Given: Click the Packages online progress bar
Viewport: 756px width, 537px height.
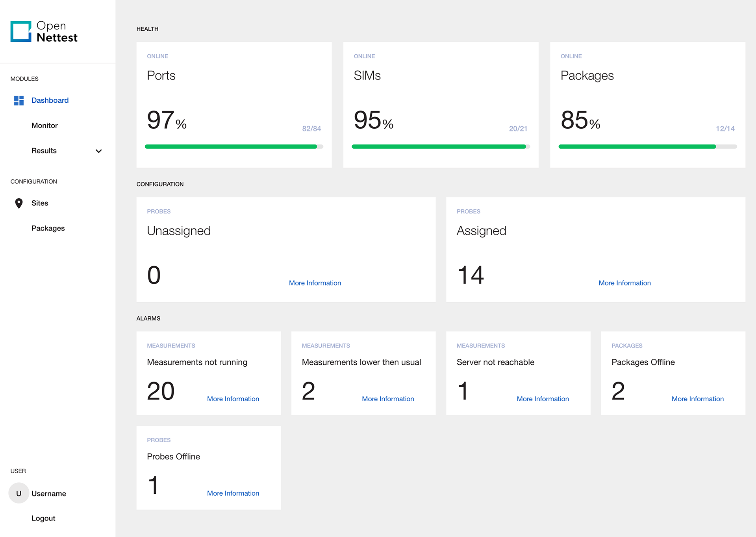Looking at the screenshot, I should click(647, 146).
